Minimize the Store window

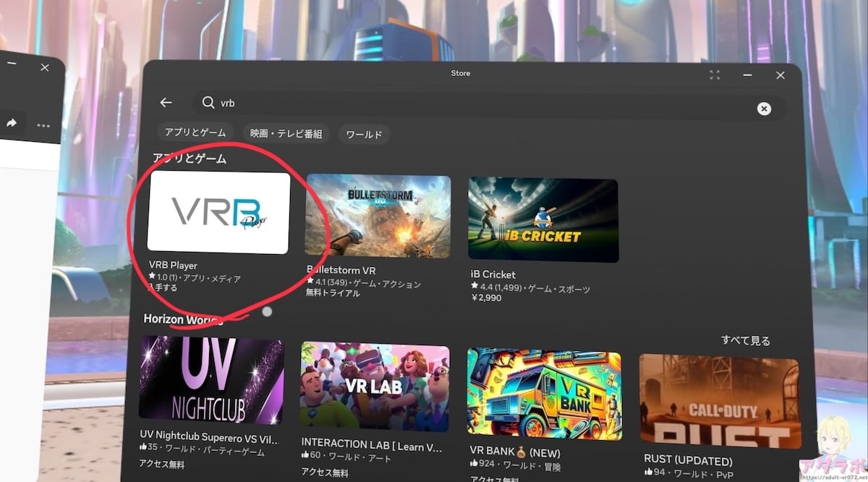(747, 75)
